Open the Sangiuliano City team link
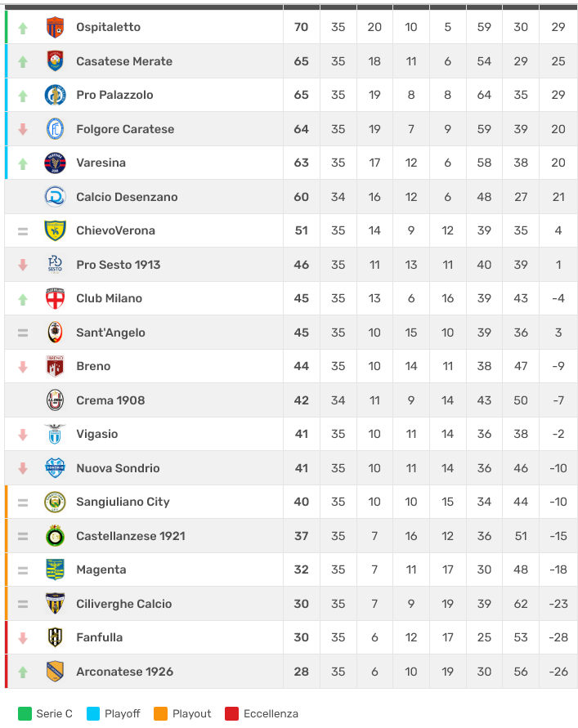This screenshot has width=578, height=728. 123,502
